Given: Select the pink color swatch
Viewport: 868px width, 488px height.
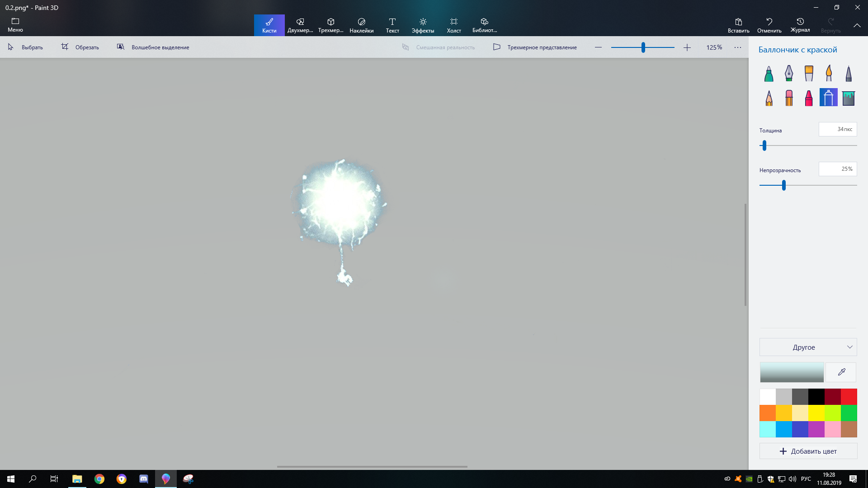Looking at the screenshot, I should [x=833, y=429].
